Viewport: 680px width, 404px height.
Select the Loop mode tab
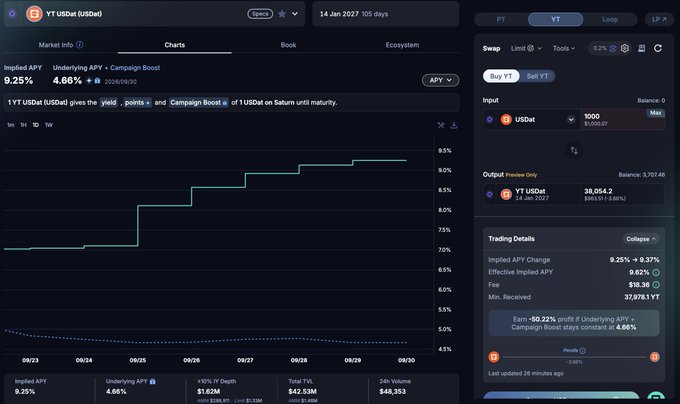[610, 20]
